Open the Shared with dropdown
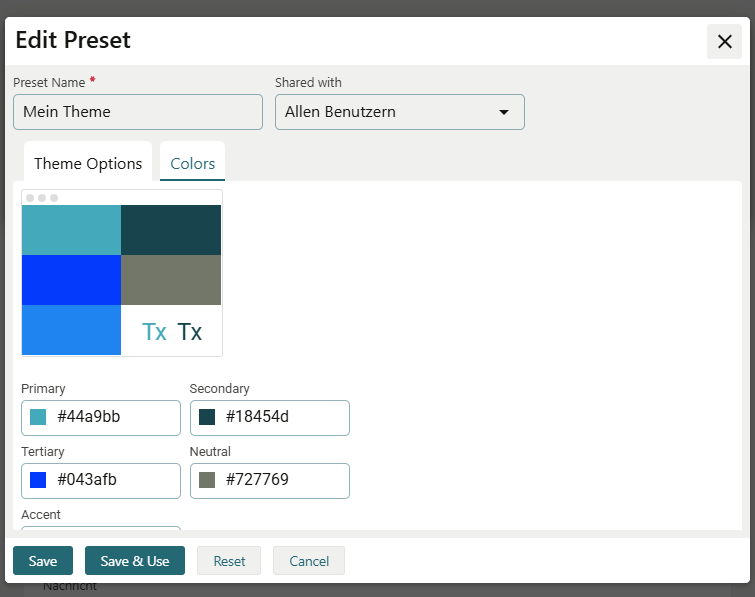 tap(399, 112)
